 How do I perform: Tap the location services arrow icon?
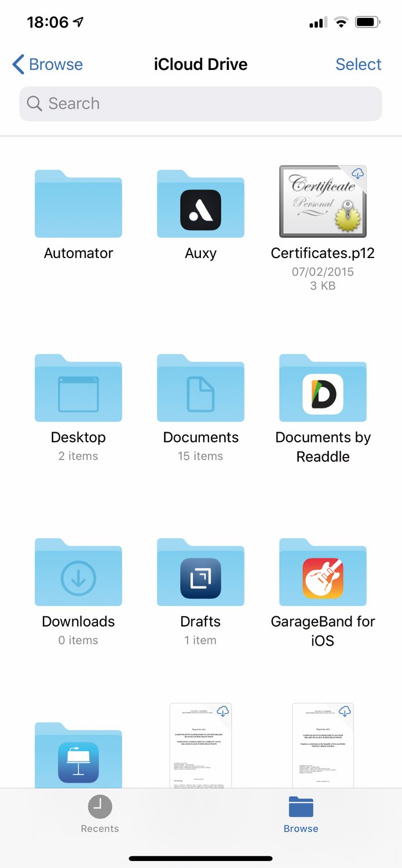pos(78,22)
